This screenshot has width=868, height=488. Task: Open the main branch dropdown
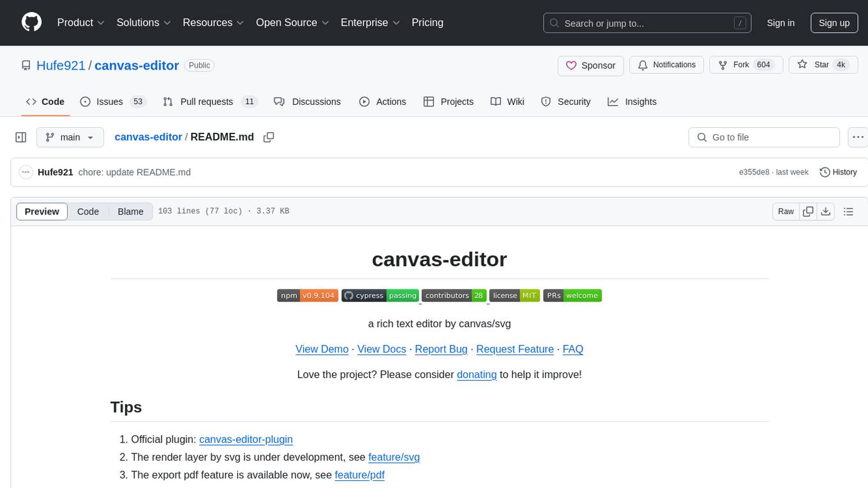[70, 137]
